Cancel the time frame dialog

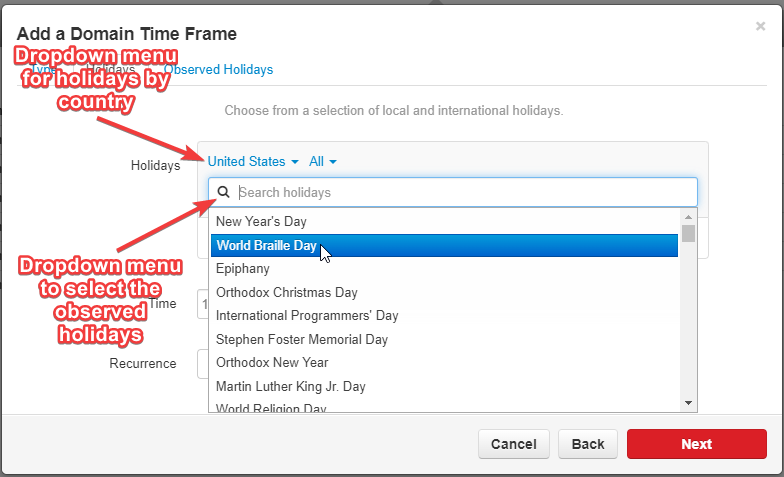tap(514, 444)
